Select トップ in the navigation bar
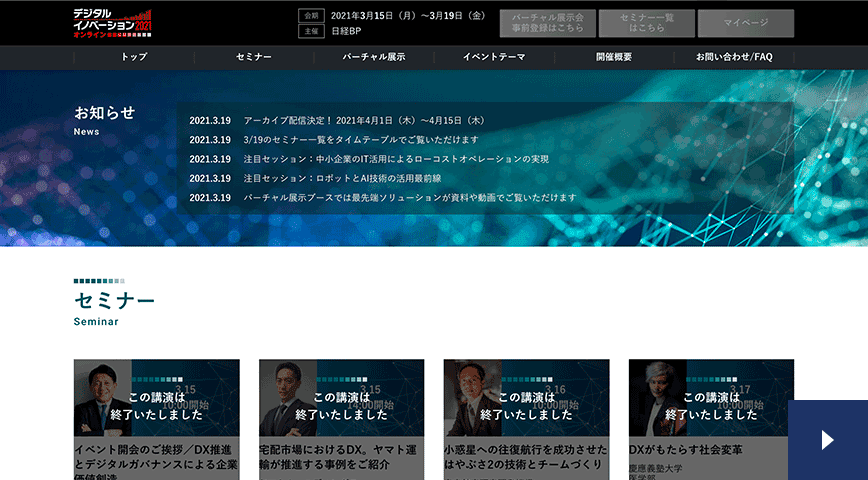Viewport: 868px width, 480px height. [x=134, y=57]
